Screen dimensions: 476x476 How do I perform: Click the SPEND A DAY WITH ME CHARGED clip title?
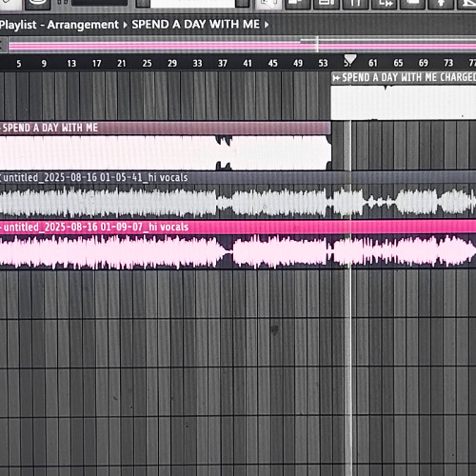coord(408,77)
